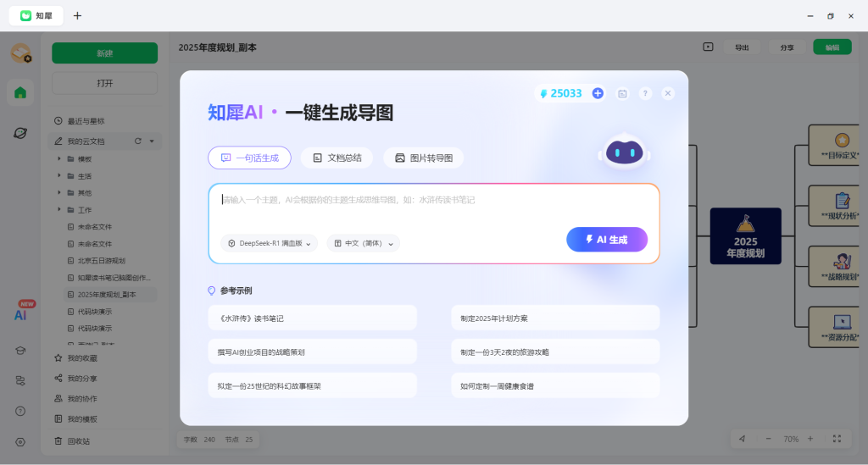Open the AI history calendar icon
Screen dimensions: 868x465
tap(623, 93)
